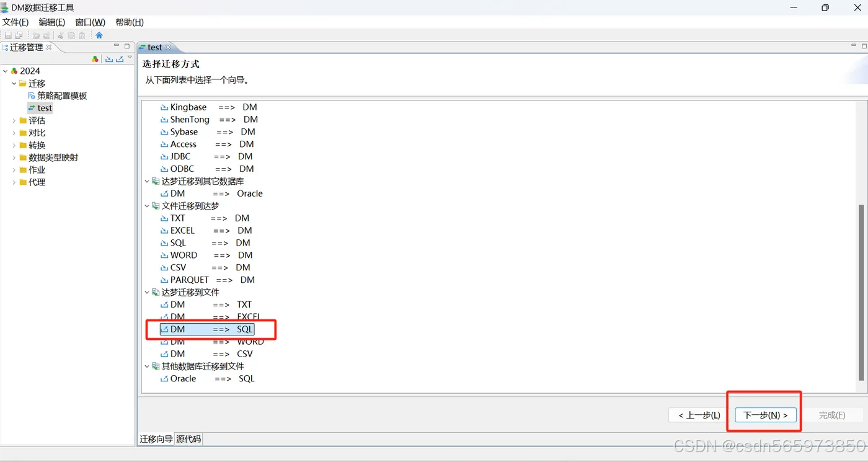The width and height of the screenshot is (868, 462).
Task: Close the test editor tab
Action: coord(168,47)
